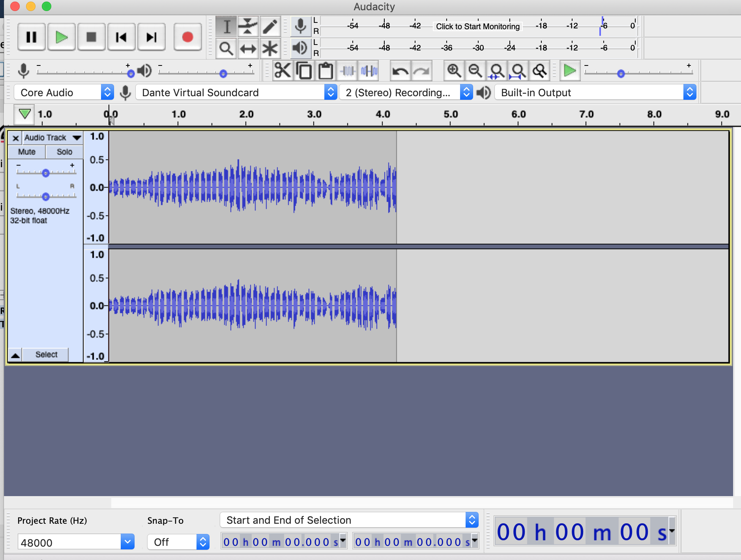
Task: Click the Pause transport button
Action: pos(31,37)
